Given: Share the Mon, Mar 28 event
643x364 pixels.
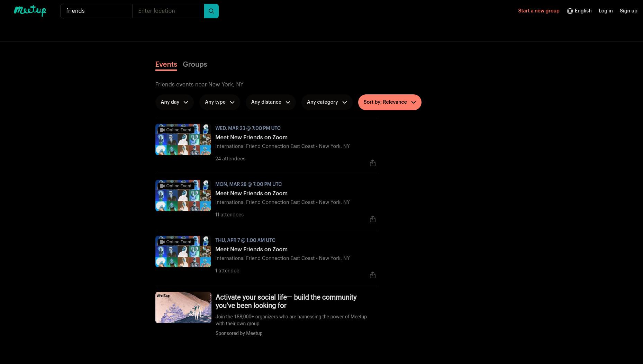Looking at the screenshot, I should pyautogui.click(x=372, y=219).
